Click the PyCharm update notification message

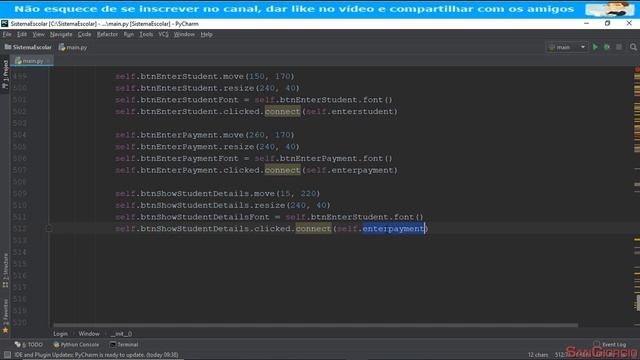point(96,355)
